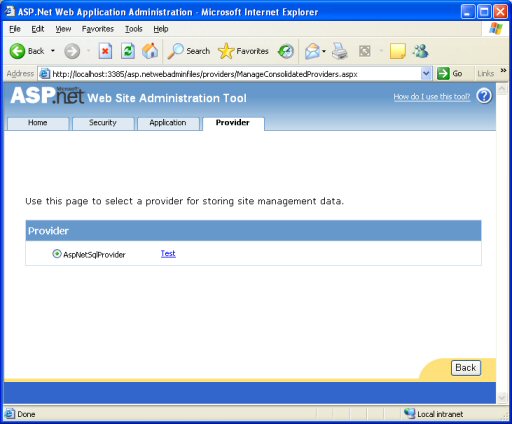Switch to the Home tab
This screenshot has width=512, height=424.
click(x=38, y=123)
